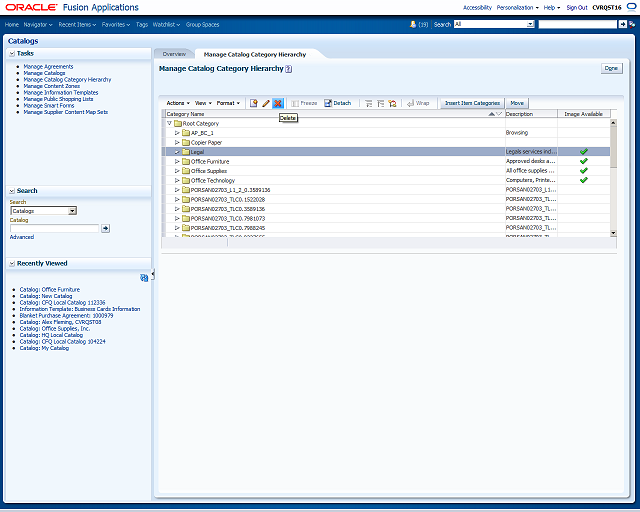Screen dimensions: 640x512
Task: Open the Personalization menu
Action: (517, 7)
